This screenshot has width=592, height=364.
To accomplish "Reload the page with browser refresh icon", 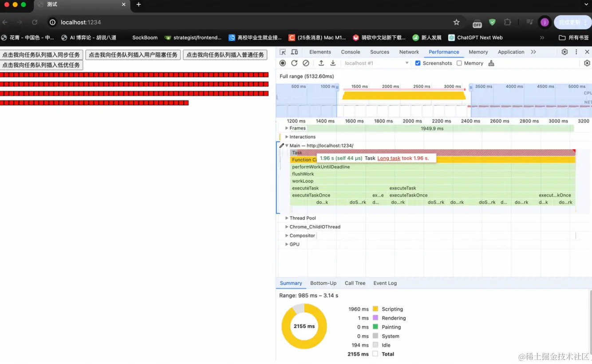I will point(35,22).
